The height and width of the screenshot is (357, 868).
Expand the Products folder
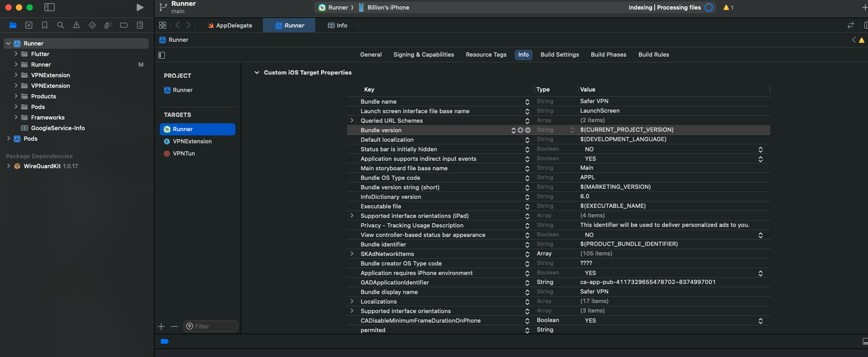click(16, 96)
